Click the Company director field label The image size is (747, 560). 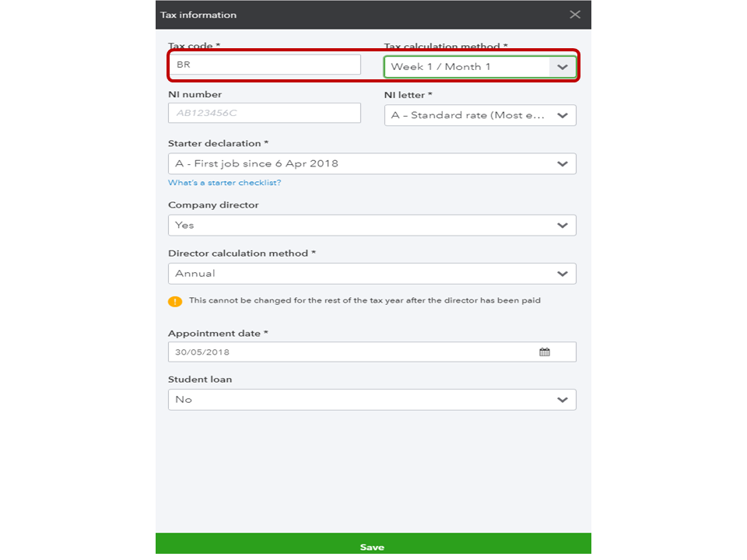tap(213, 205)
